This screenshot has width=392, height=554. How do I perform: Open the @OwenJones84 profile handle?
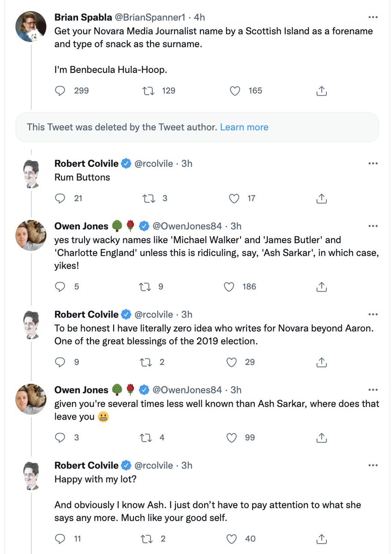pyautogui.click(x=187, y=226)
